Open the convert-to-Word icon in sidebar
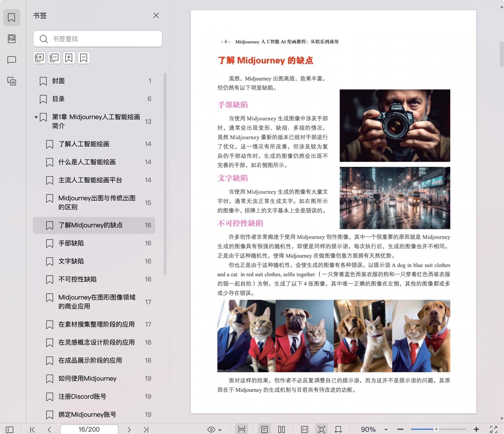Viewport: 504px width, 434px height. tap(11, 81)
